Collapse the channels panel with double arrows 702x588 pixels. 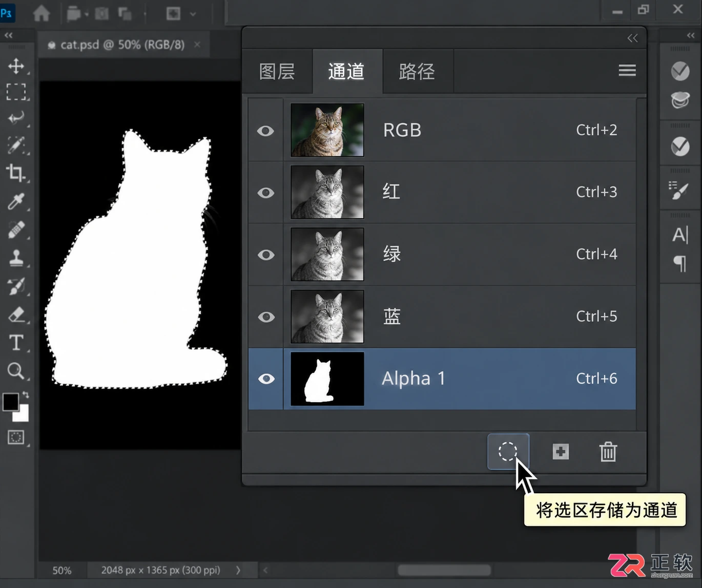click(633, 38)
